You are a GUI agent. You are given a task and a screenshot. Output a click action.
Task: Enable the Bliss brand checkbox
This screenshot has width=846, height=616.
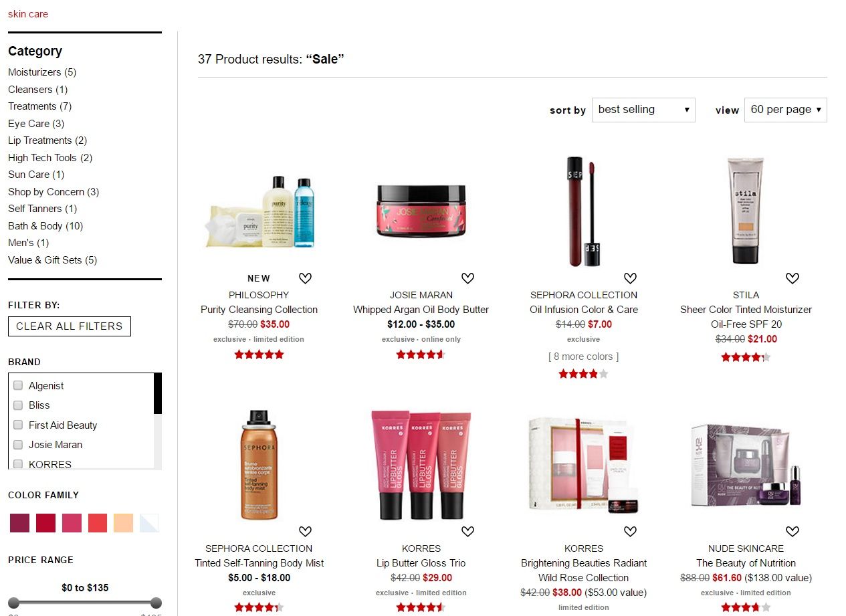[18, 405]
